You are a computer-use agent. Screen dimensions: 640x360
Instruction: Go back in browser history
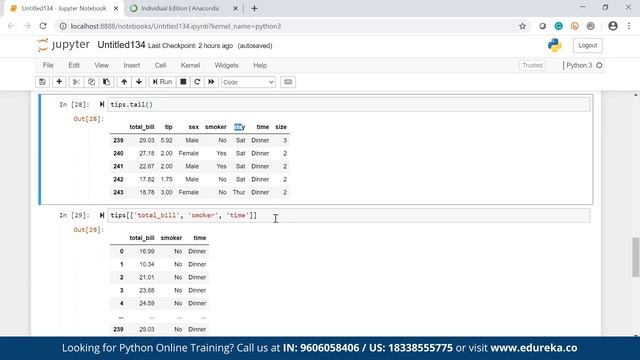11,26
